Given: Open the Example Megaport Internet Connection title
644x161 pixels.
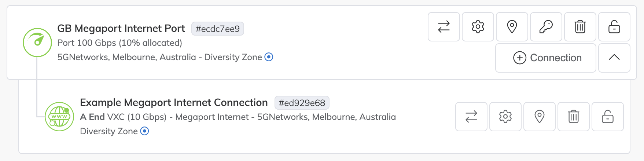Looking at the screenshot, I should click(x=174, y=102).
